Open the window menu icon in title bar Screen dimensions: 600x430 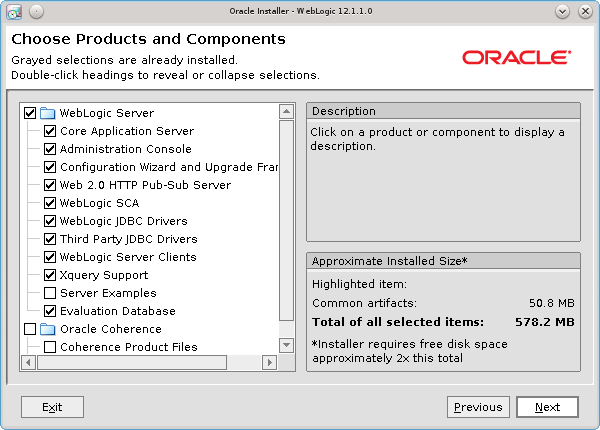point(14,11)
